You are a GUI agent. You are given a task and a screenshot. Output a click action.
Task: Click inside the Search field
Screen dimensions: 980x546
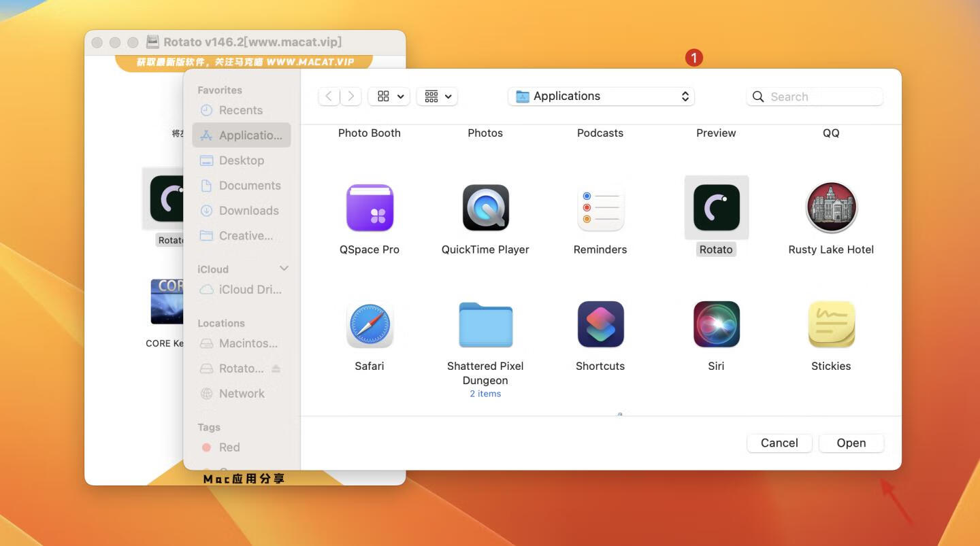tap(815, 97)
